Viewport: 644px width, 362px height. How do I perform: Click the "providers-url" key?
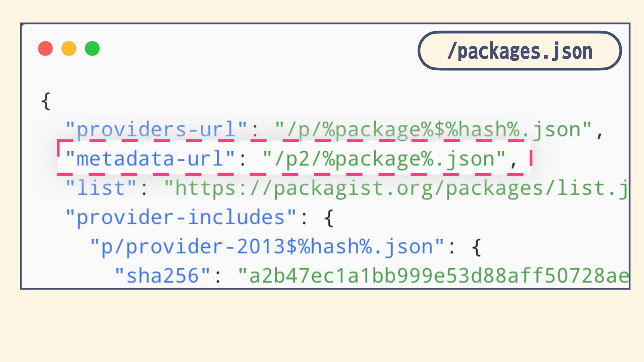pyautogui.click(x=156, y=129)
